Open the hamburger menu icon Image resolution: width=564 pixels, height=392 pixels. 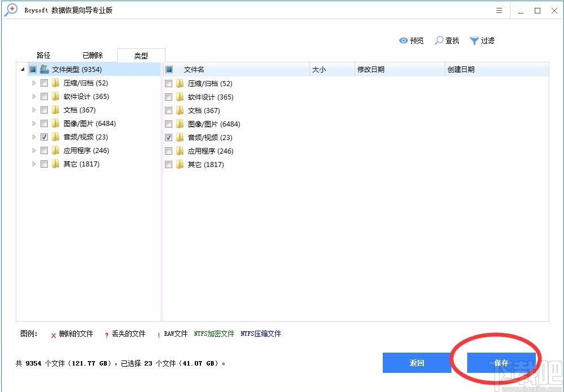pyautogui.click(x=499, y=10)
